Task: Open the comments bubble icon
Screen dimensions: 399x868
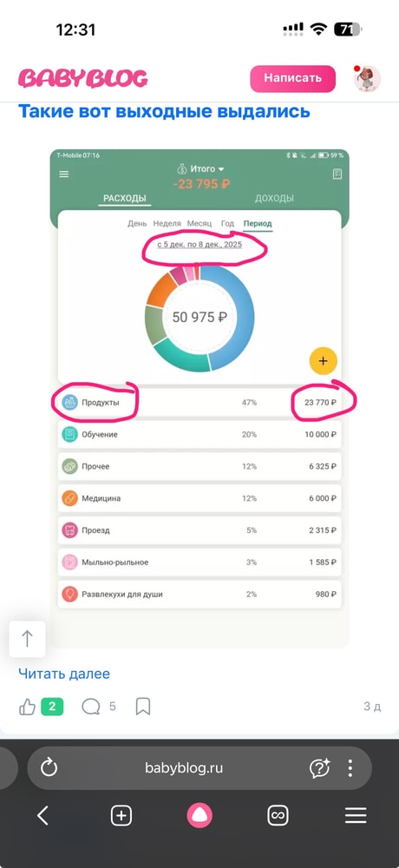Action: [x=91, y=707]
